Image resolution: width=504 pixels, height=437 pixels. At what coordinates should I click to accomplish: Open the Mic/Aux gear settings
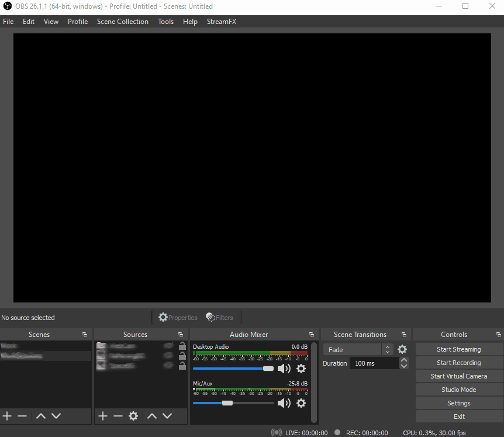(301, 403)
